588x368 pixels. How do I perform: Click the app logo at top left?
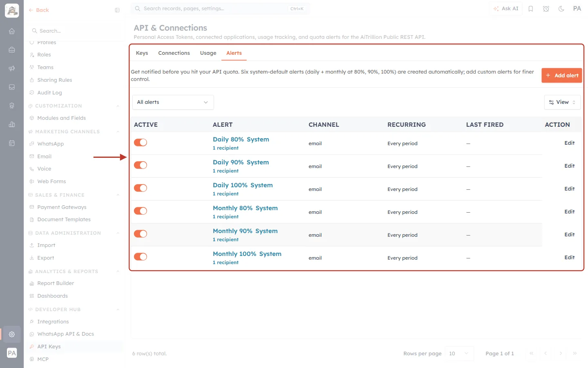12,11
